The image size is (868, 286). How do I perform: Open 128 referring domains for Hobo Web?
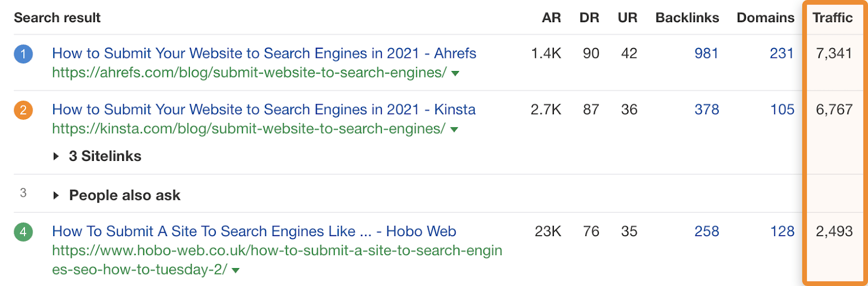pyautogui.click(x=782, y=232)
